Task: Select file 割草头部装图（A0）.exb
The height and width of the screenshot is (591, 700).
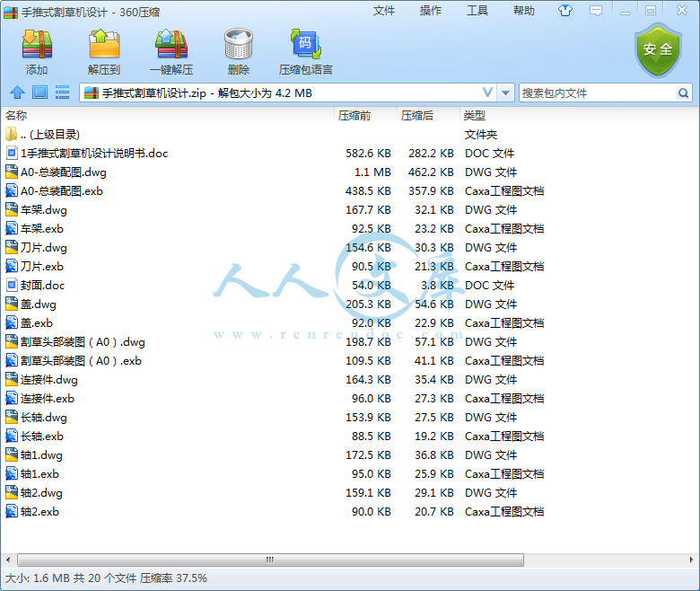Action: (x=81, y=360)
